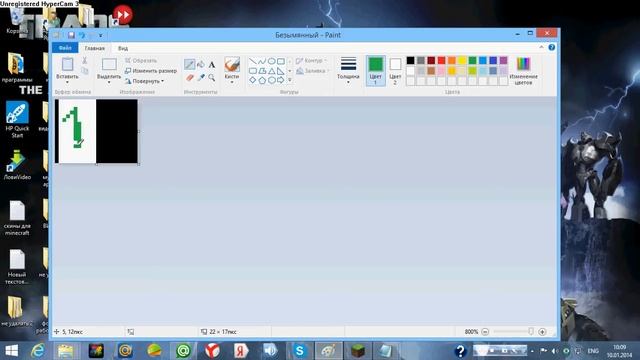Pick the black color swatch

(410, 60)
